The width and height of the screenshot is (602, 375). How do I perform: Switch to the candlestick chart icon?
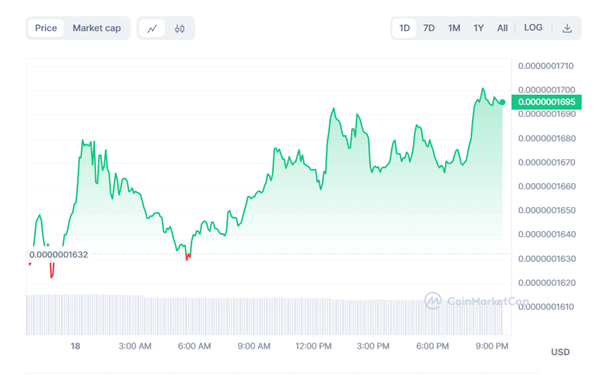pyautogui.click(x=179, y=28)
